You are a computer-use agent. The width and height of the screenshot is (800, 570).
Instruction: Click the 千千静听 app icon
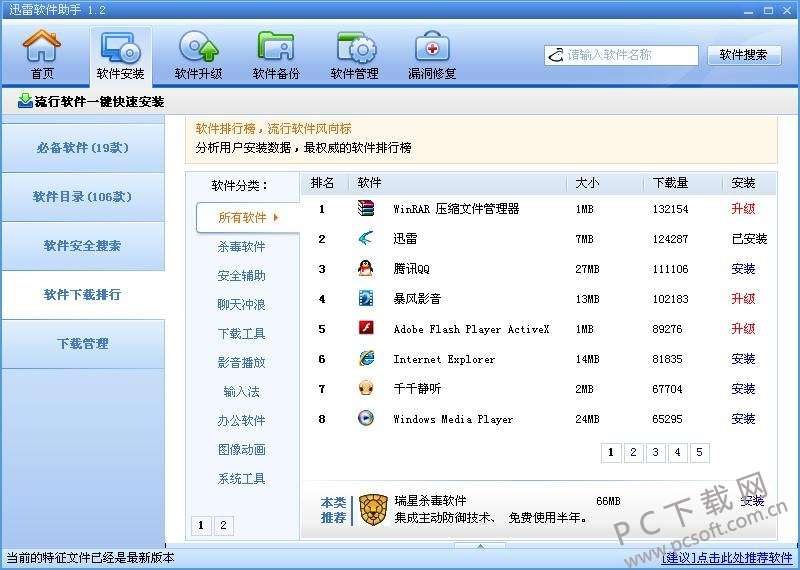(x=366, y=388)
